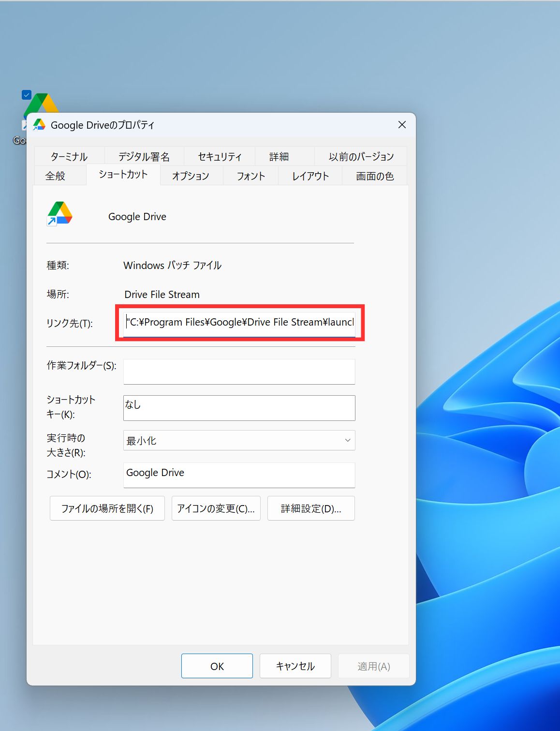
Task: Confirm changes with the OK button
Action: pyautogui.click(x=217, y=666)
